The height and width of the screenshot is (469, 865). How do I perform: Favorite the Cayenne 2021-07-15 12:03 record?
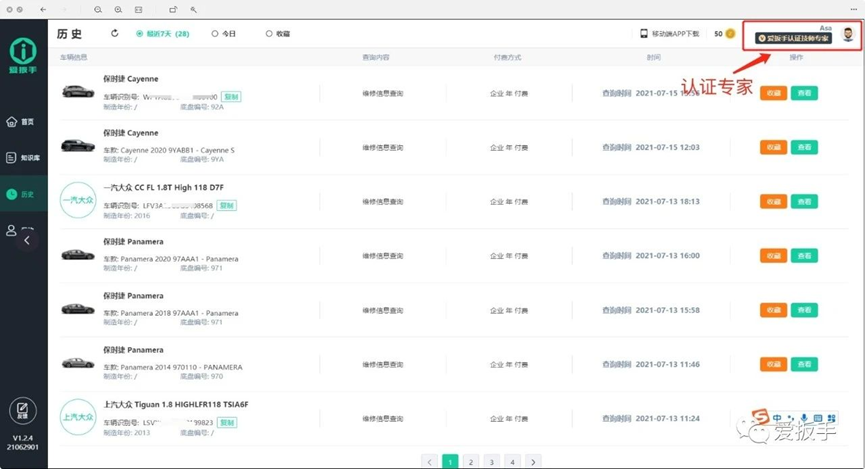click(773, 147)
